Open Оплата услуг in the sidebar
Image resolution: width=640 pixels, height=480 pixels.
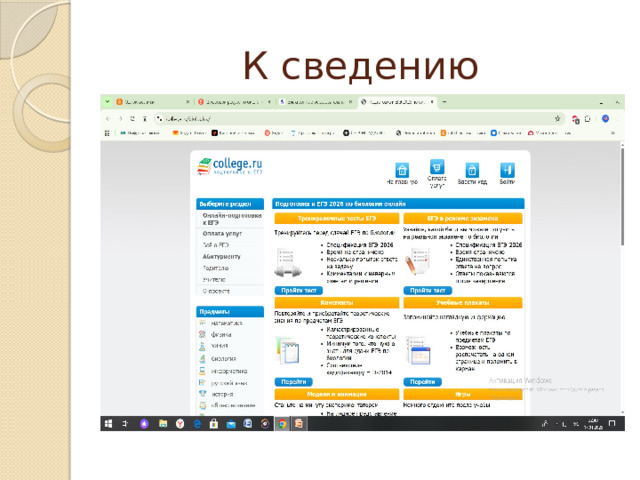222,233
